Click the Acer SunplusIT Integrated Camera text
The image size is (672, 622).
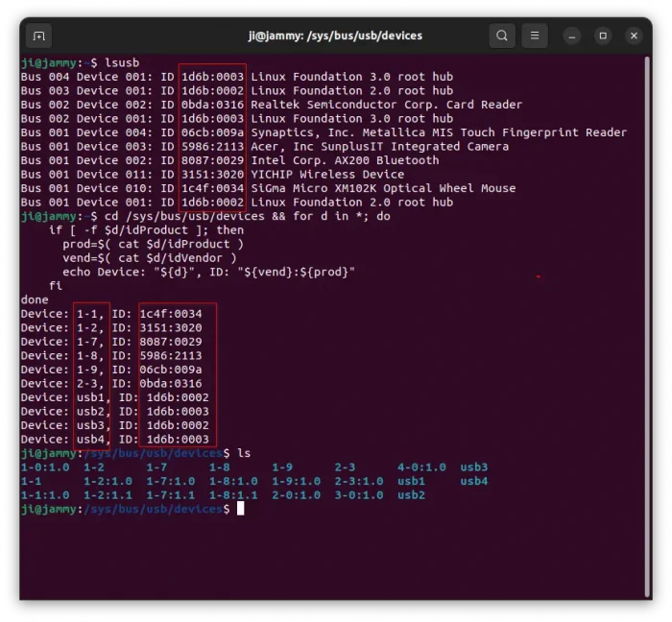pyautogui.click(x=379, y=147)
